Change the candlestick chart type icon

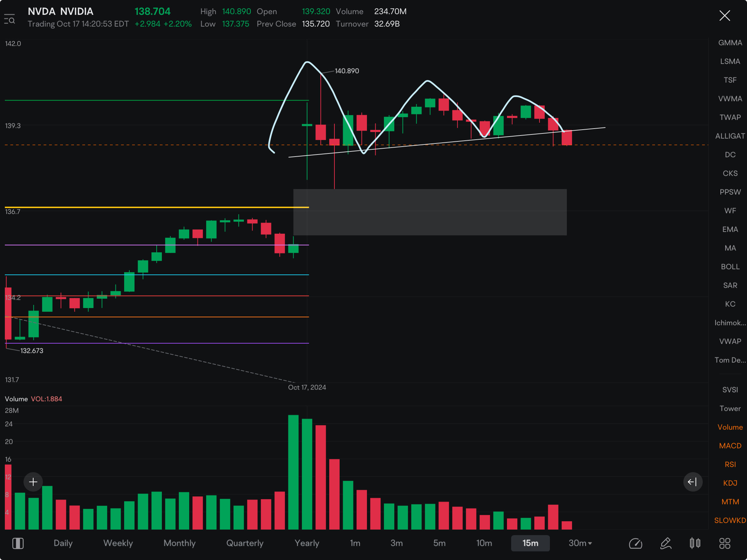click(x=695, y=543)
